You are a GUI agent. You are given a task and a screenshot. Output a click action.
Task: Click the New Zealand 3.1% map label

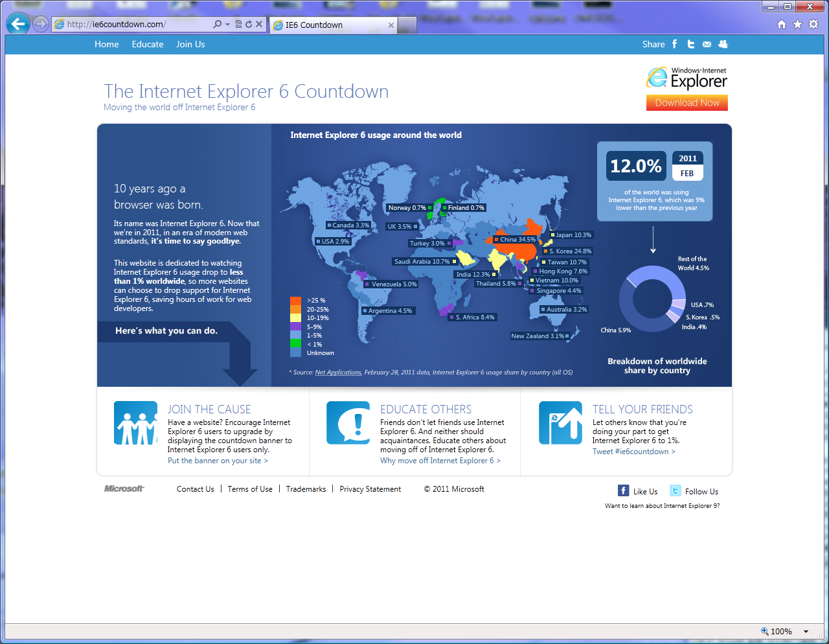(540, 336)
